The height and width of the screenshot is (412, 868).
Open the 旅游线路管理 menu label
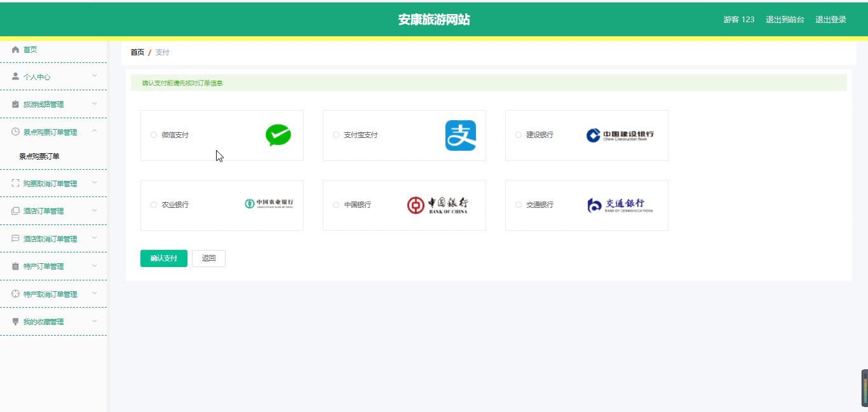click(x=44, y=104)
